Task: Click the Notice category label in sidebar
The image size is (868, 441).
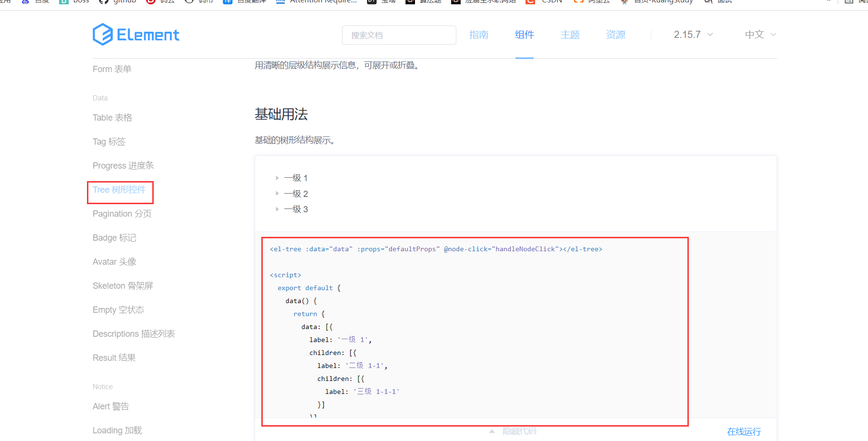Action: [x=103, y=387]
